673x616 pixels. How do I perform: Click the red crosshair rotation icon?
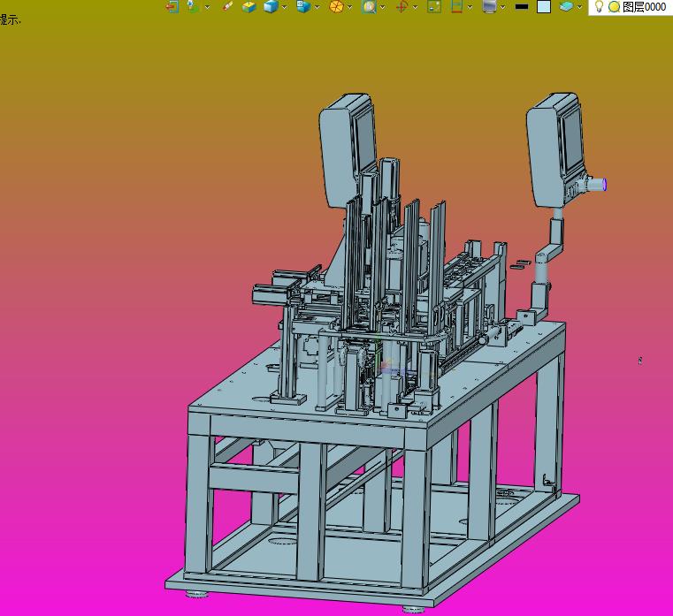pos(402,6)
